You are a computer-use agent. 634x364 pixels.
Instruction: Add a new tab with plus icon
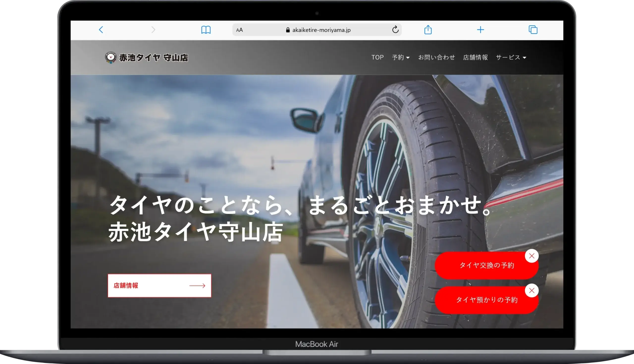(480, 30)
